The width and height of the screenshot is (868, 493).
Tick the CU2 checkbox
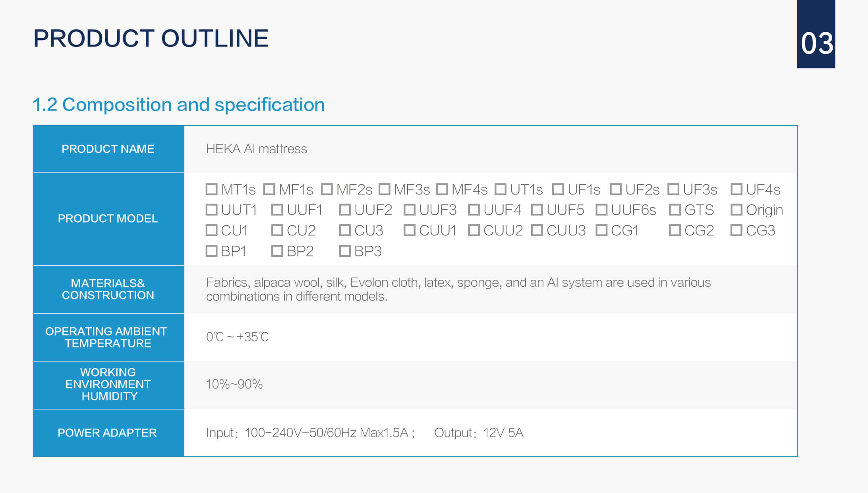click(277, 230)
